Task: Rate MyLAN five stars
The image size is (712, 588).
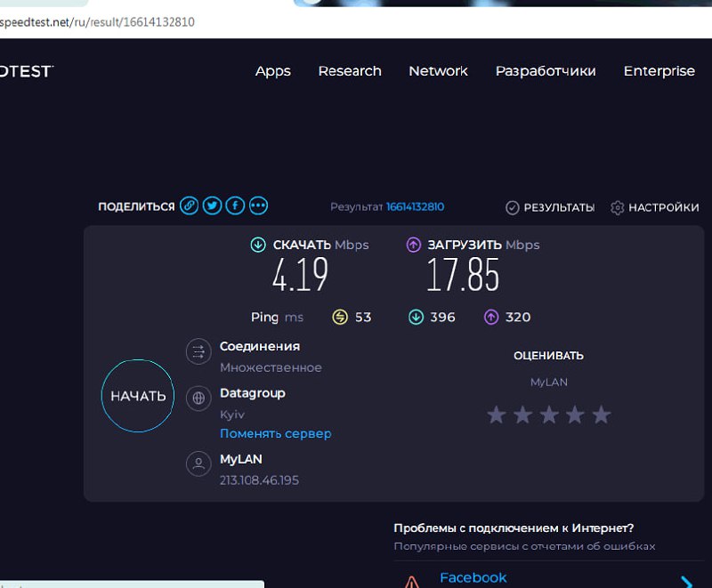Action: (x=602, y=415)
